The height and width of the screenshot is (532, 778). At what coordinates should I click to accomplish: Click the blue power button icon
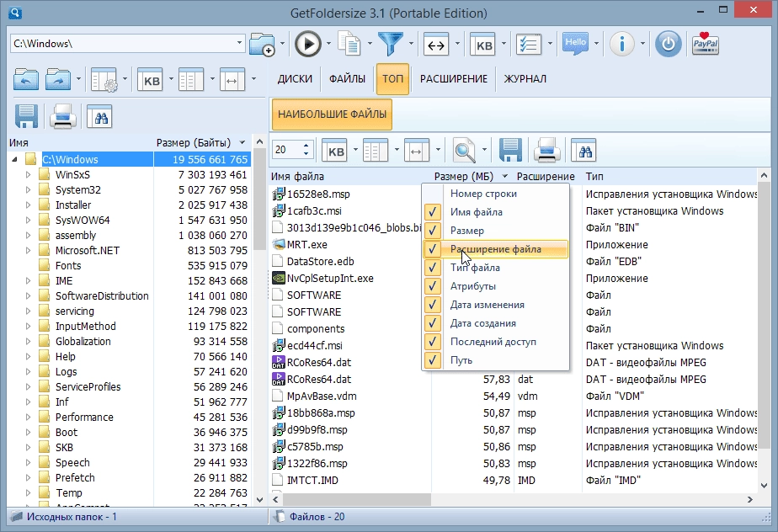[668, 44]
